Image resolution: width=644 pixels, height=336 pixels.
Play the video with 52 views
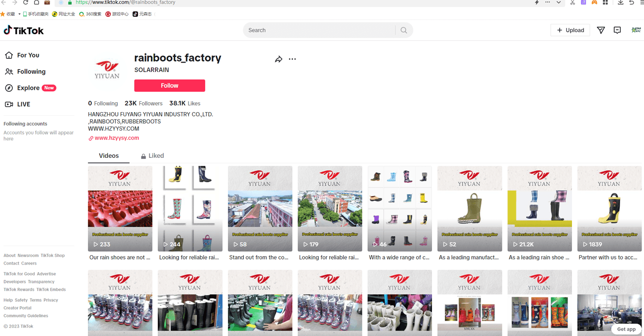[470, 208]
